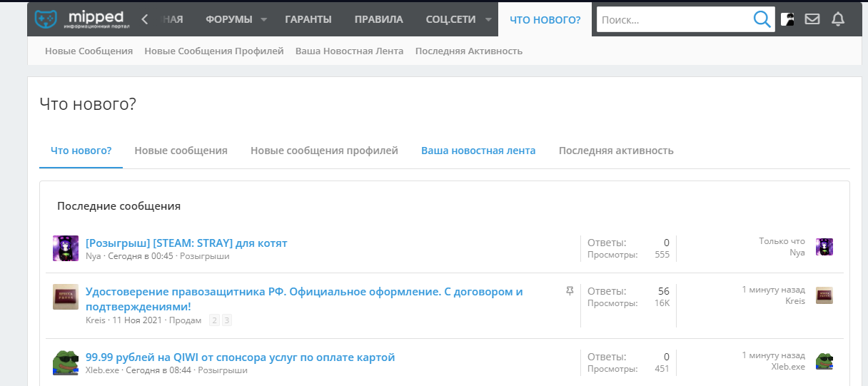Open Розыгрыши category on the QIWI thread
868x386 pixels.
coord(223,370)
